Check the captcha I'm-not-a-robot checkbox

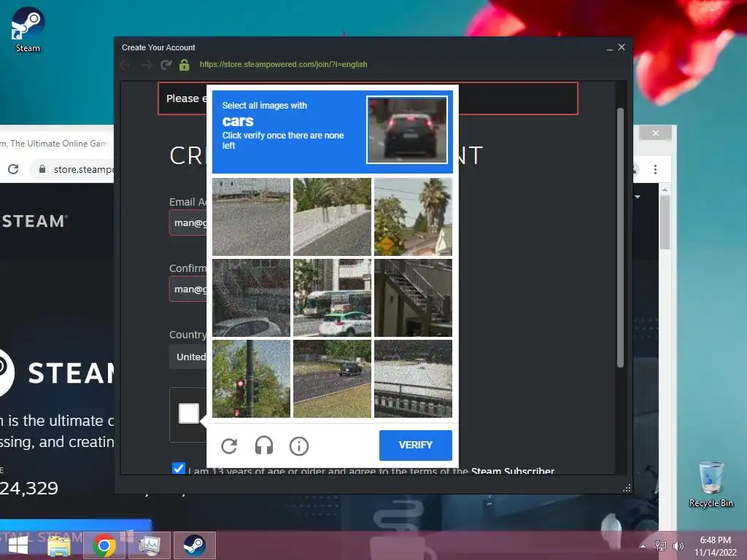pyautogui.click(x=189, y=413)
